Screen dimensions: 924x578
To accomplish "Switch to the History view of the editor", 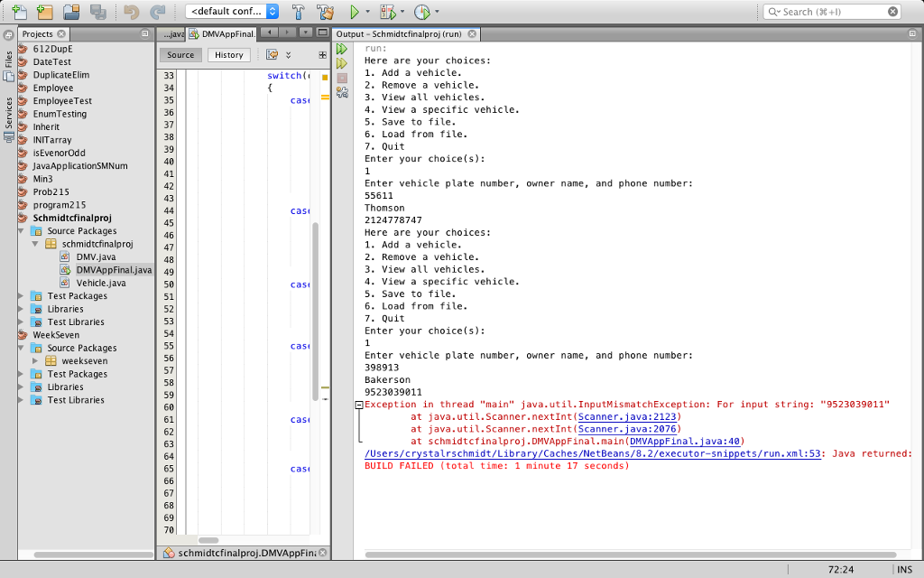I will point(228,54).
